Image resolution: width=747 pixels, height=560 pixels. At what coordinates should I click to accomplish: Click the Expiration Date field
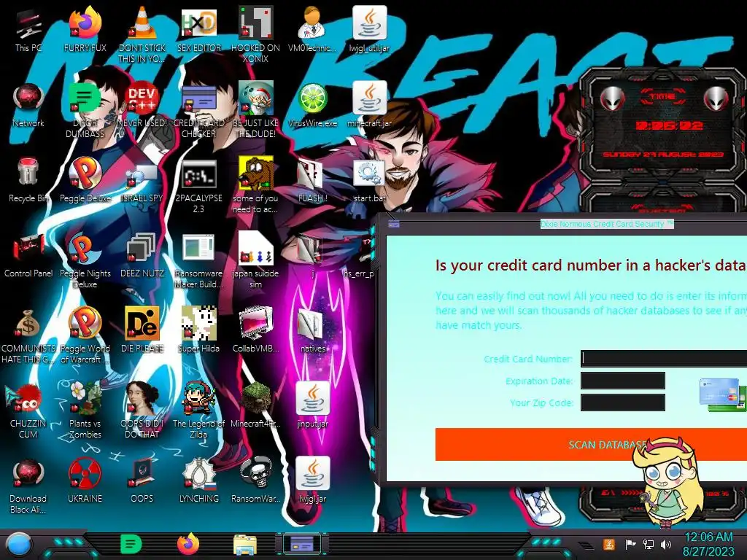(x=623, y=381)
